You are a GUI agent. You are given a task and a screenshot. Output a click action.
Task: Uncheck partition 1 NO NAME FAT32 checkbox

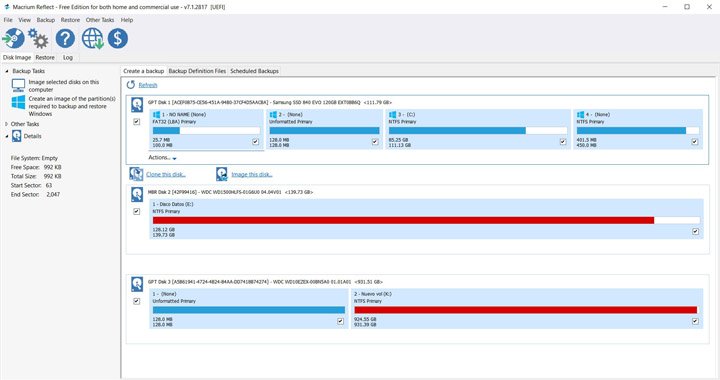coord(255,142)
